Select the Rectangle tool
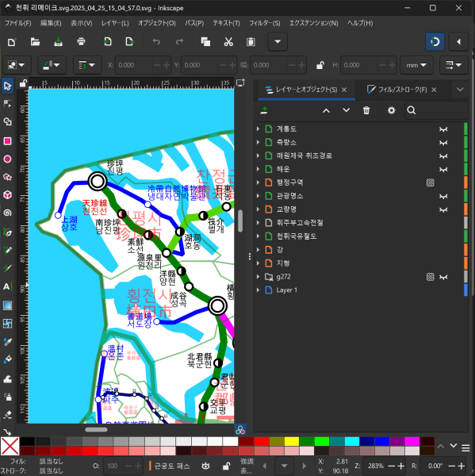 coord(7,141)
